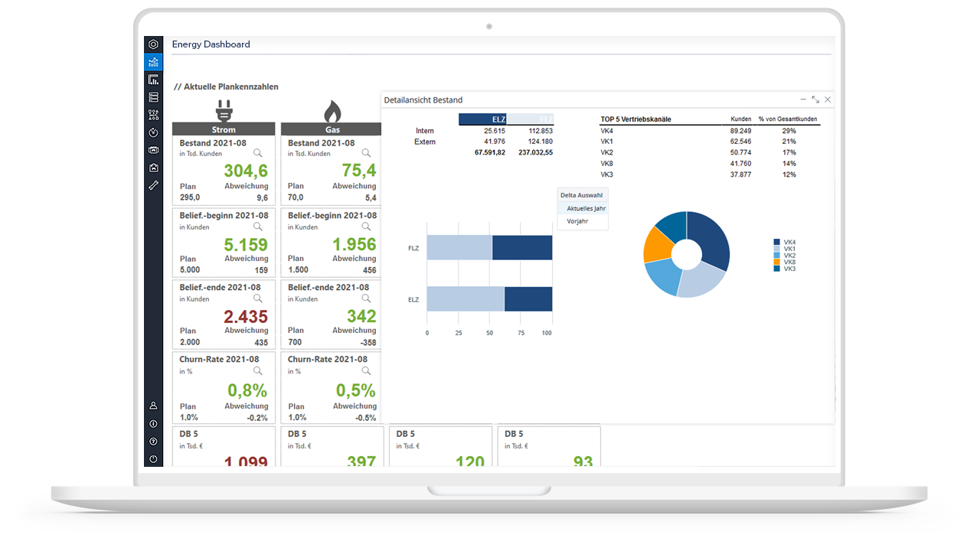Click magnifier on Strom Bestand 2021-08 card
Viewport: 980px width, 551px height.
point(258,154)
